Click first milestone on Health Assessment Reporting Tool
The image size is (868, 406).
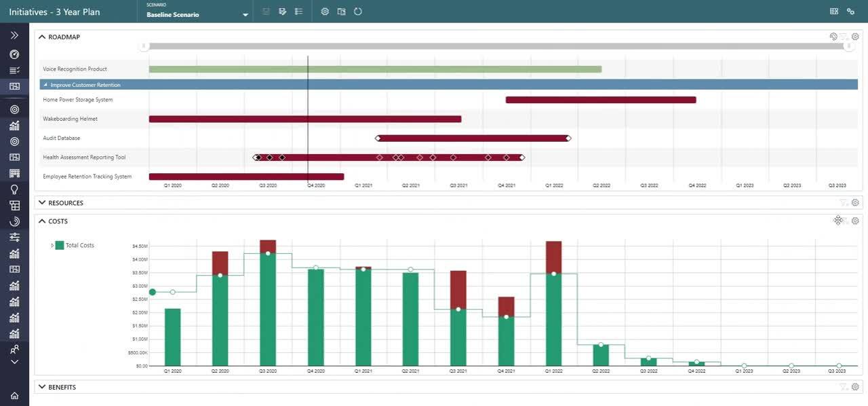click(257, 158)
